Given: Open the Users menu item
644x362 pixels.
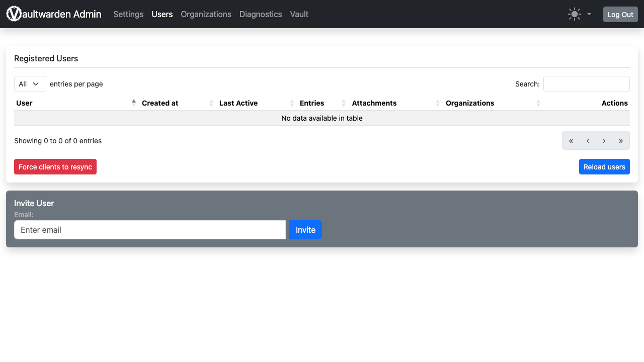Looking at the screenshot, I should (x=162, y=14).
